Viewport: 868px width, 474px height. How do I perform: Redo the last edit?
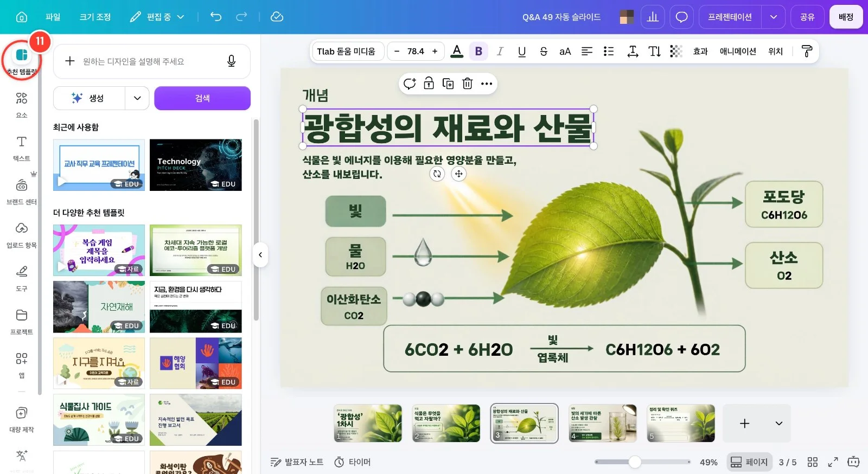(x=241, y=17)
